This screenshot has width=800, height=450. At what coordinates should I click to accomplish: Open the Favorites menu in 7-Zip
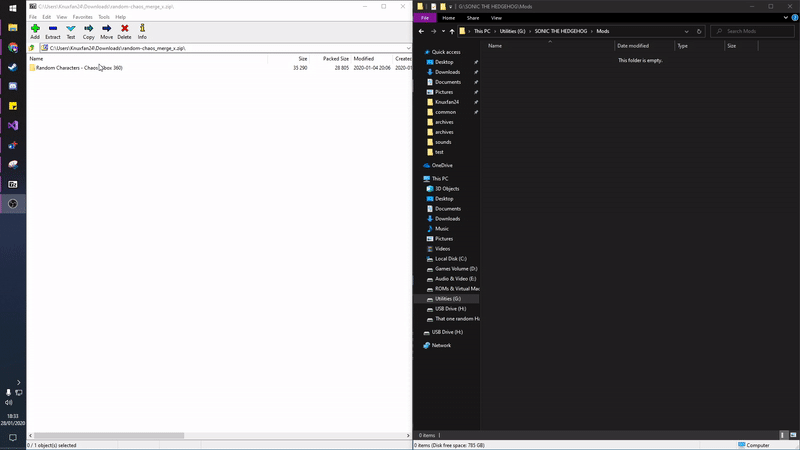pyautogui.click(x=82, y=17)
